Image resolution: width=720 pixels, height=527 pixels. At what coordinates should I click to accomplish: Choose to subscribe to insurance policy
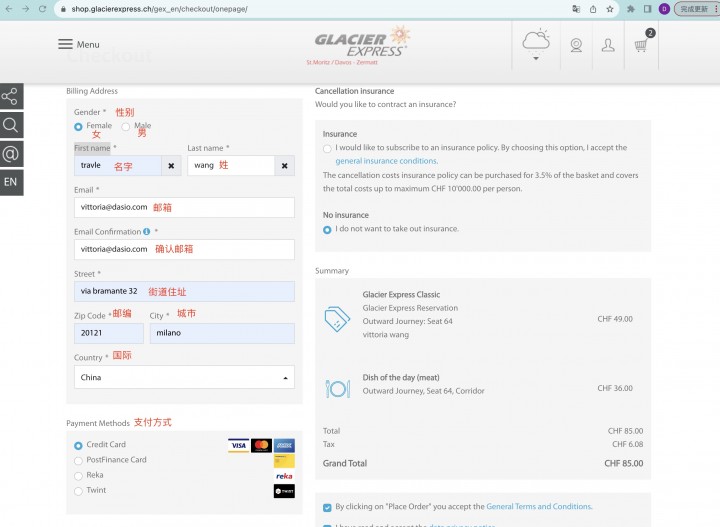(x=327, y=149)
